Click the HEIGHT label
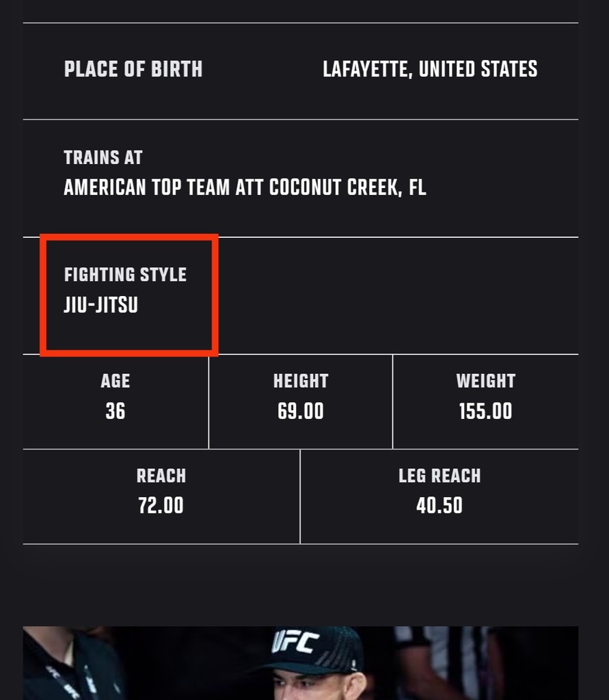This screenshot has width=609, height=700. [301, 381]
